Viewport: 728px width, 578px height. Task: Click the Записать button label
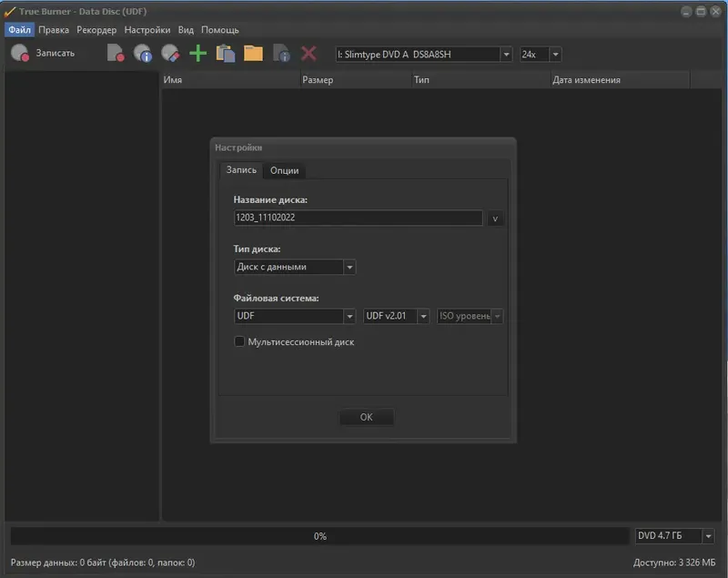coord(56,53)
